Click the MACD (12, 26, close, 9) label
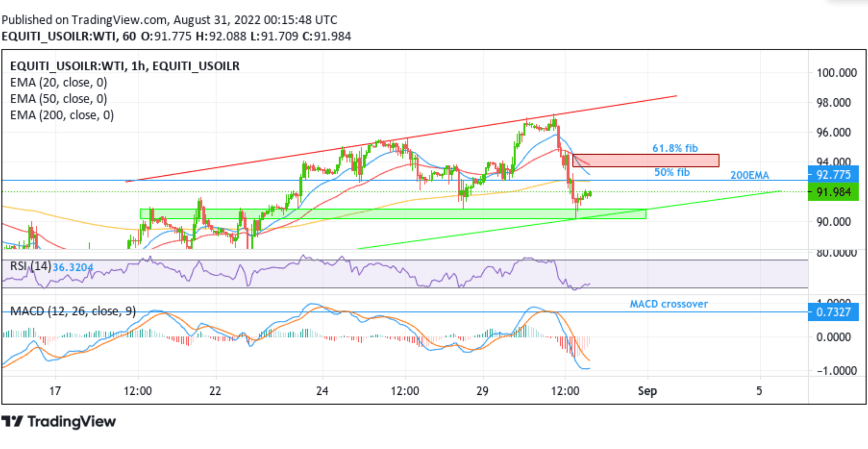 tap(73, 311)
